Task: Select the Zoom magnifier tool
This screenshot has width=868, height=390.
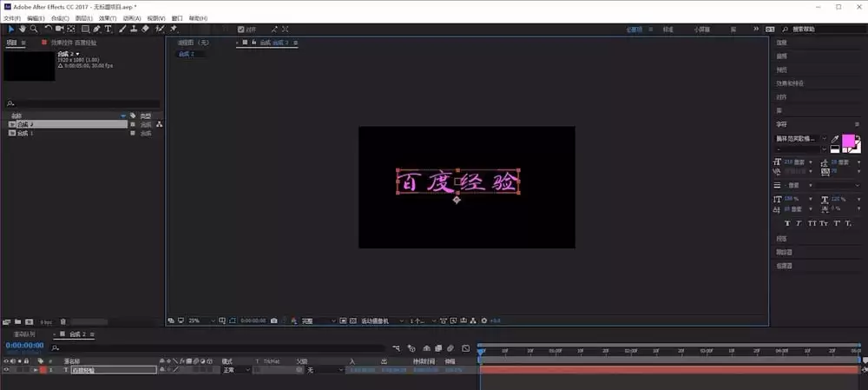Action: pos(34,29)
